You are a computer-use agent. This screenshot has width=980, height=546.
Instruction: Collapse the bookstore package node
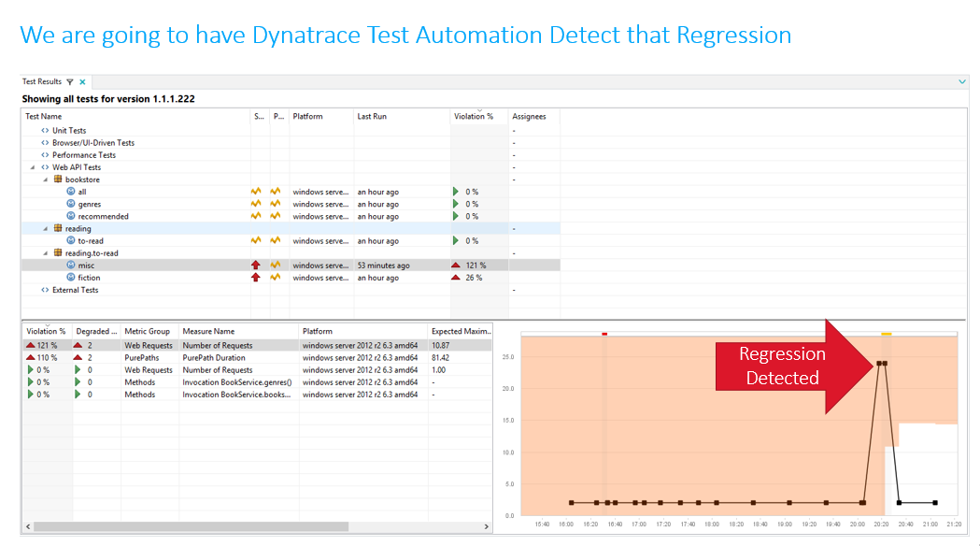pyautogui.click(x=46, y=180)
